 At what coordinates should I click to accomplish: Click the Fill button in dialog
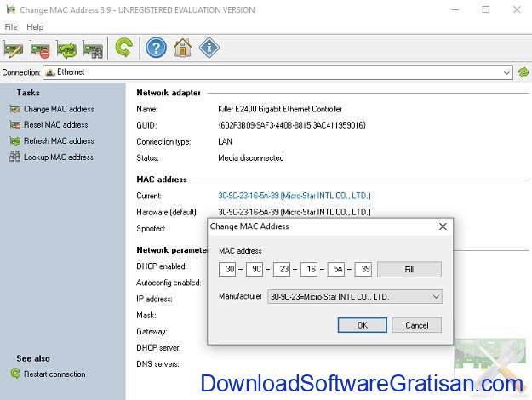(409, 270)
